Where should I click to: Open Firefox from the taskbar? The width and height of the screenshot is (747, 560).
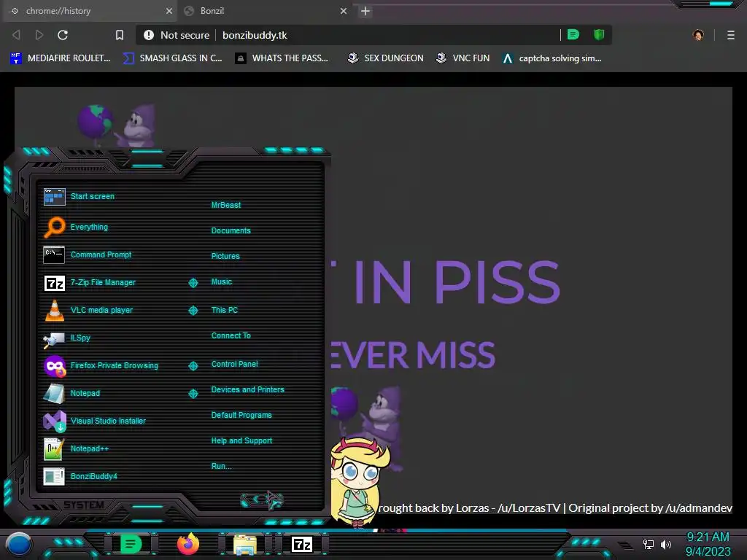tap(188, 544)
